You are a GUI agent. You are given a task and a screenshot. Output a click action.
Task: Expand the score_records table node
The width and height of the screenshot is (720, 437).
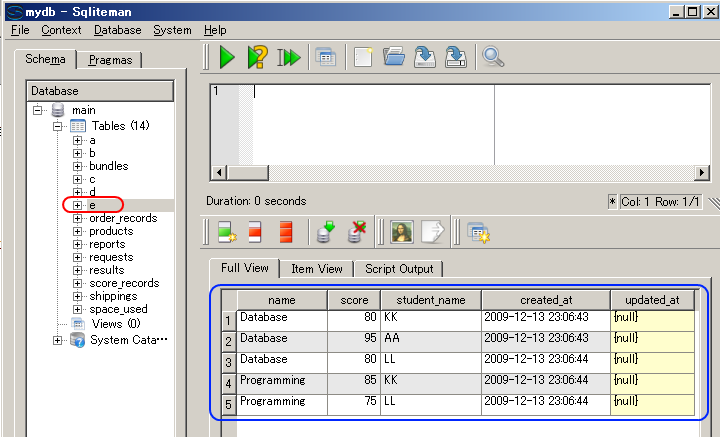(x=78, y=283)
